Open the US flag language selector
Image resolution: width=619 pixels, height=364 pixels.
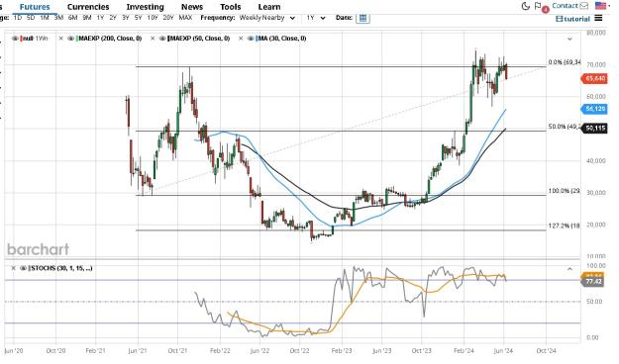600,6
